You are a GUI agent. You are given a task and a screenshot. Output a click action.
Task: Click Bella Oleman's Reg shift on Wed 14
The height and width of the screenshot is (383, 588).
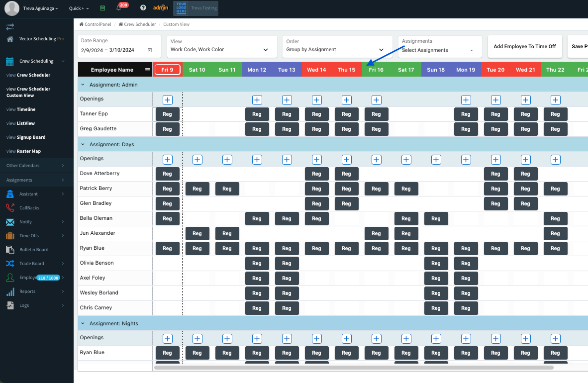click(x=316, y=219)
